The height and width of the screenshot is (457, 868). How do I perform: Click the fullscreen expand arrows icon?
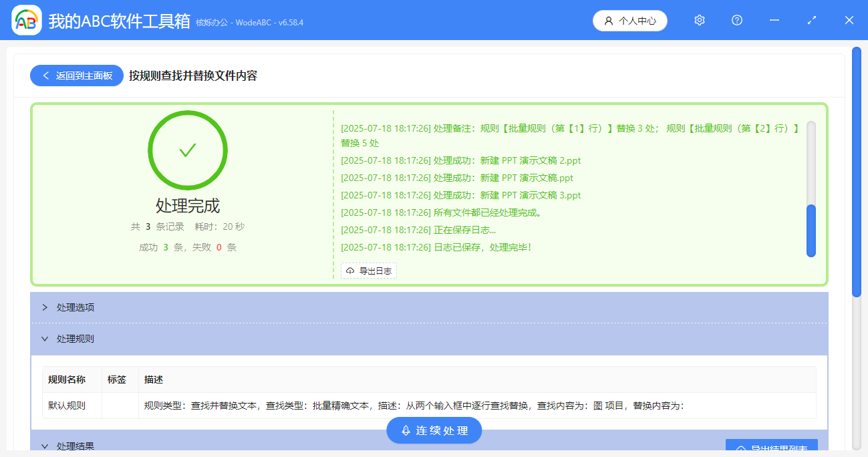click(811, 20)
